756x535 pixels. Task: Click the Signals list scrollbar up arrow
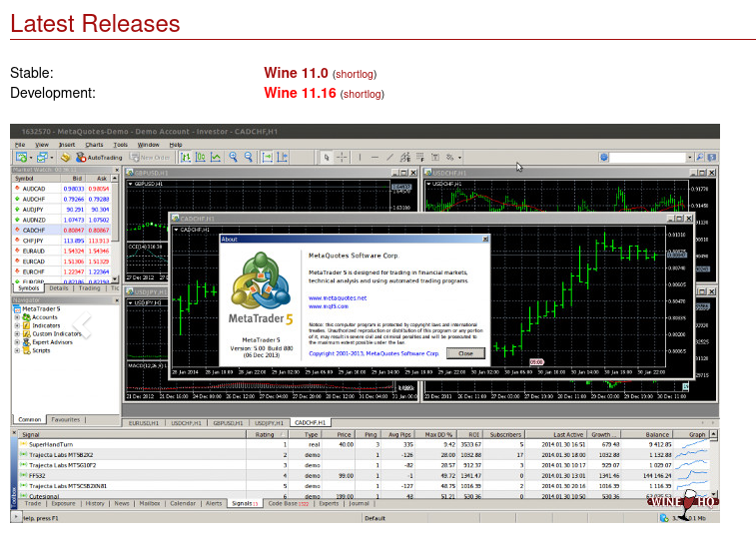pyautogui.click(x=713, y=434)
